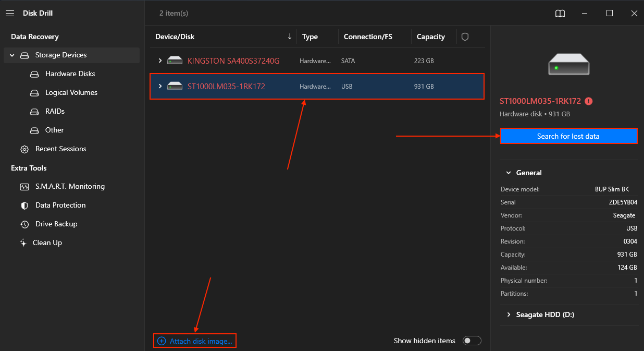Expand the KINGSTON SA400S37240G row
This screenshot has height=351, width=644.
coord(160,61)
